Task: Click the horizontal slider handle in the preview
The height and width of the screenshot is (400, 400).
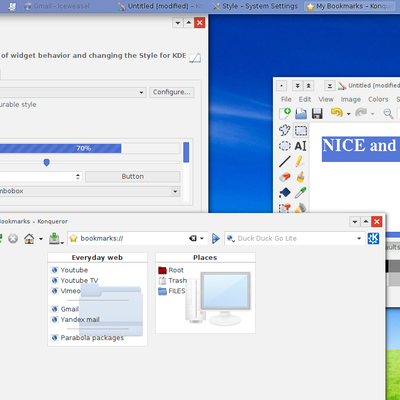Action: [47, 162]
